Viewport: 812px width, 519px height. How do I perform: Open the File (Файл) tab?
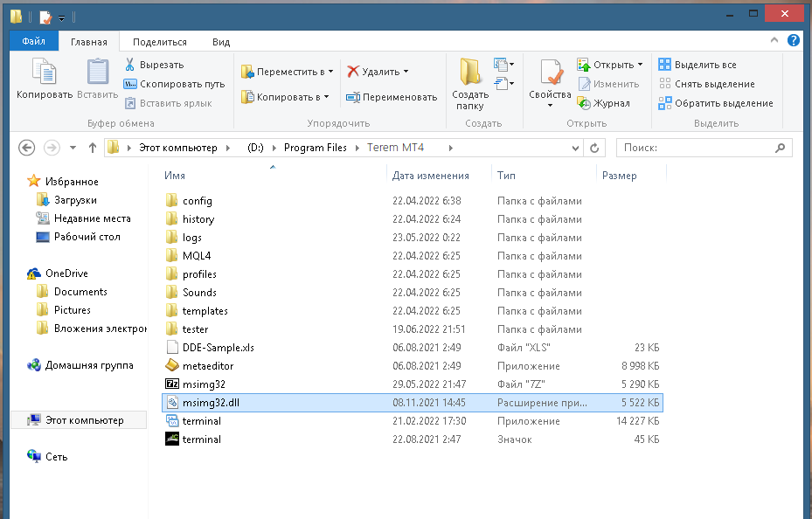point(34,41)
